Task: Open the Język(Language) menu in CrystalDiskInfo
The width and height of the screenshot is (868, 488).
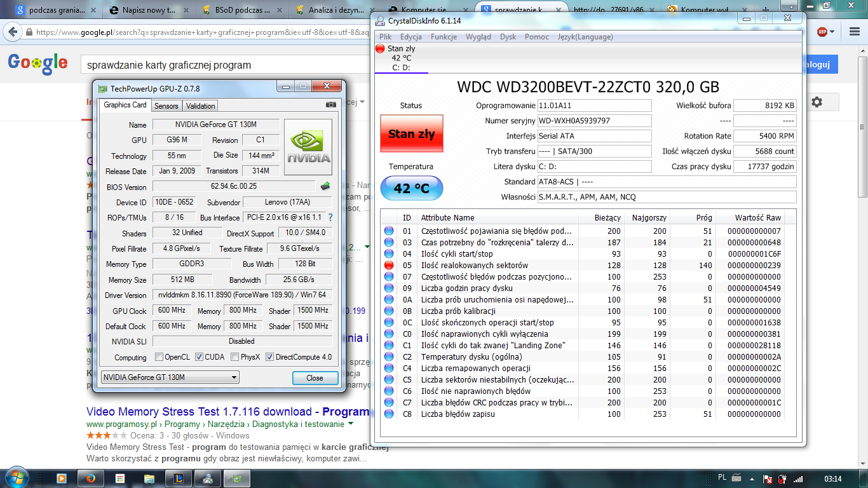Action: (x=585, y=37)
